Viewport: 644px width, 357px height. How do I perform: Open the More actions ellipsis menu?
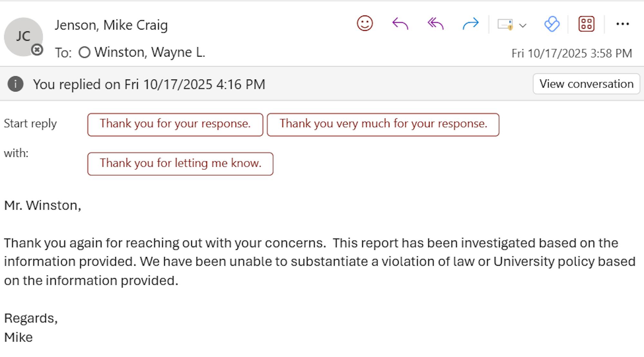coord(622,24)
